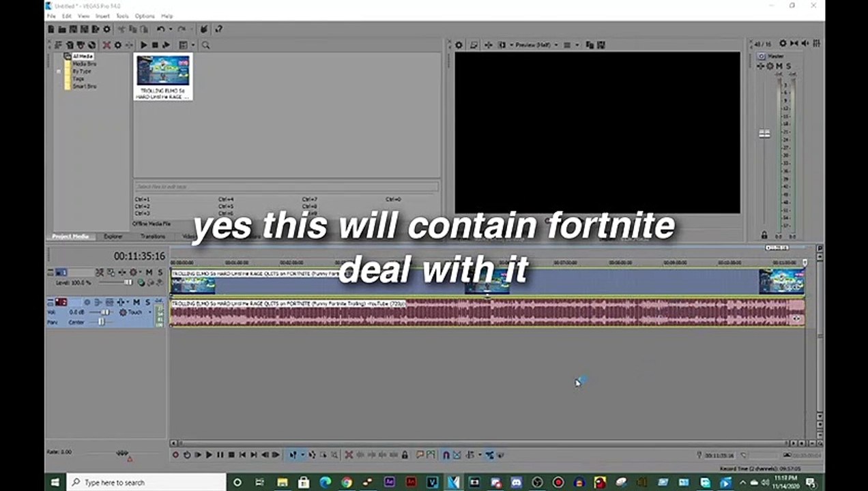Screen dimensions: 868x491
Task: Select the TROLLING ELMO media thumbnail
Action: tap(163, 77)
